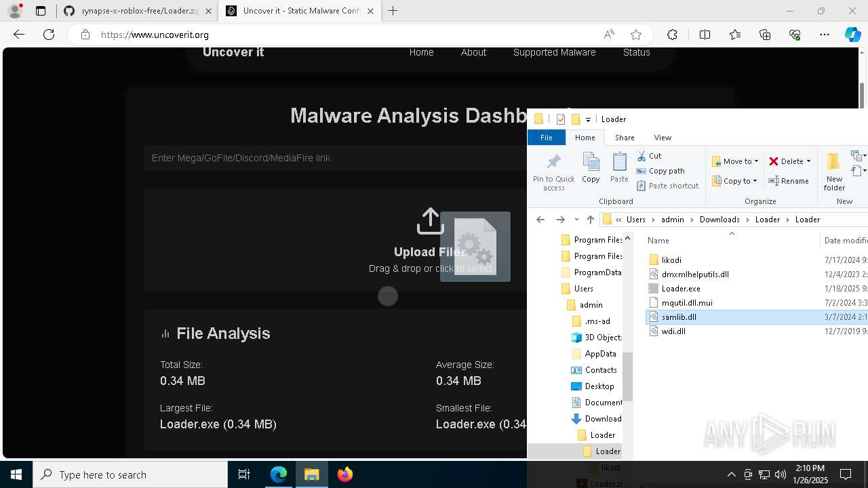Select Desktop in navigation tree
The height and width of the screenshot is (488, 868).
pyautogui.click(x=599, y=386)
